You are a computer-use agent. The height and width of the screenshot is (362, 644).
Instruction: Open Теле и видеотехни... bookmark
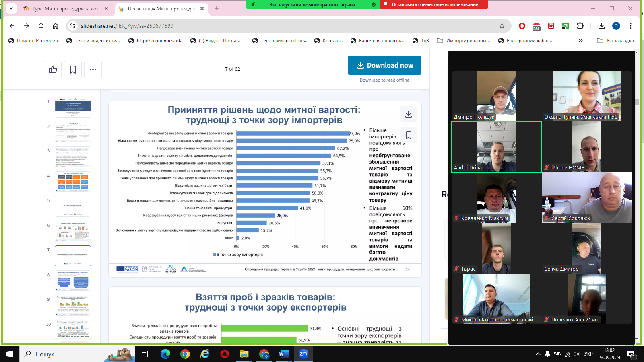[x=93, y=41]
